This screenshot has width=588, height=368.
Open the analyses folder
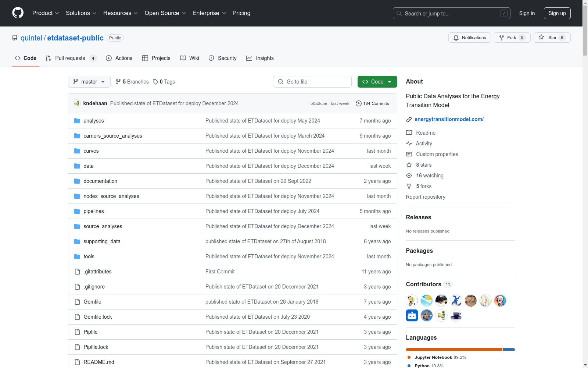tap(94, 121)
